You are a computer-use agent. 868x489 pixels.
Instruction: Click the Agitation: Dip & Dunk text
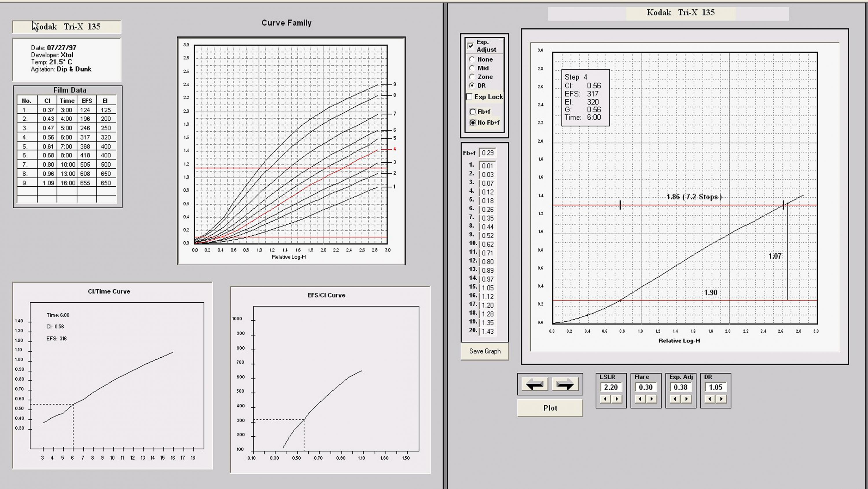(61, 69)
